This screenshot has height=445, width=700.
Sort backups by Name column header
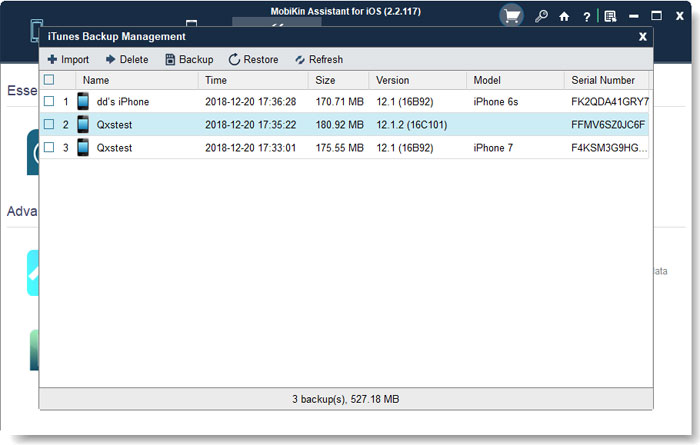(96, 80)
